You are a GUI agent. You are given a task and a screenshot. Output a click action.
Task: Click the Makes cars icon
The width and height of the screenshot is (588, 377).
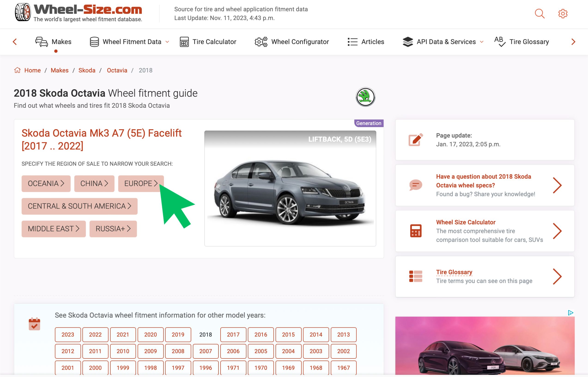tap(41, 42)
